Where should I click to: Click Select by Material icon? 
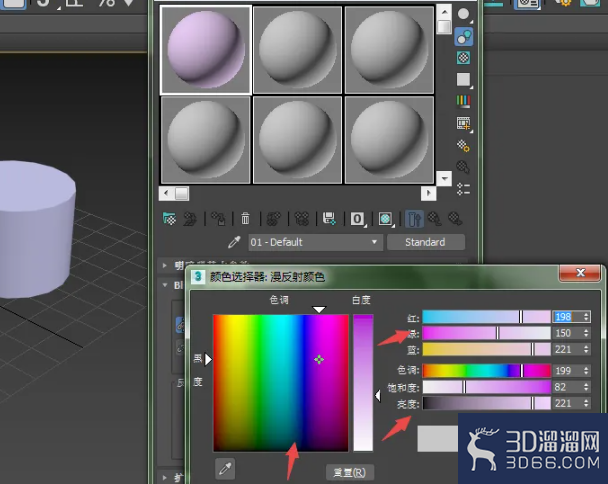pos(463,167)
